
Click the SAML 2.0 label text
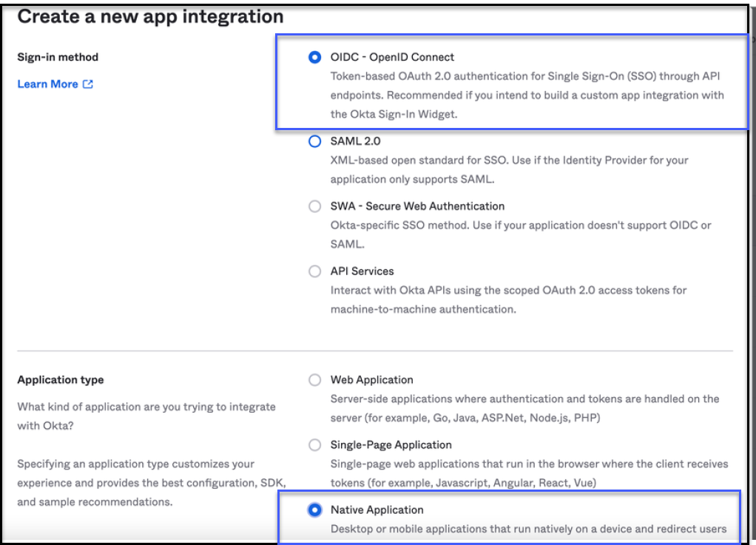click(x=355, y=141)
